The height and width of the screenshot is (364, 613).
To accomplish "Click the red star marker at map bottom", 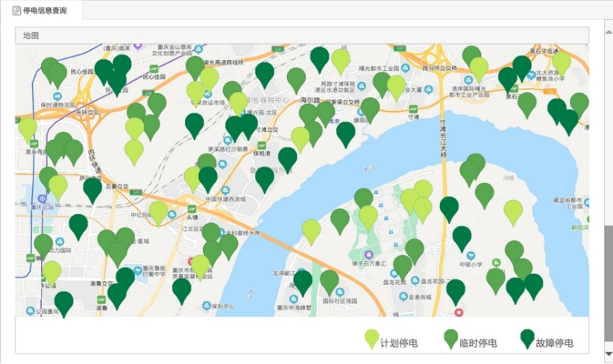I will [x=459, y=311].
